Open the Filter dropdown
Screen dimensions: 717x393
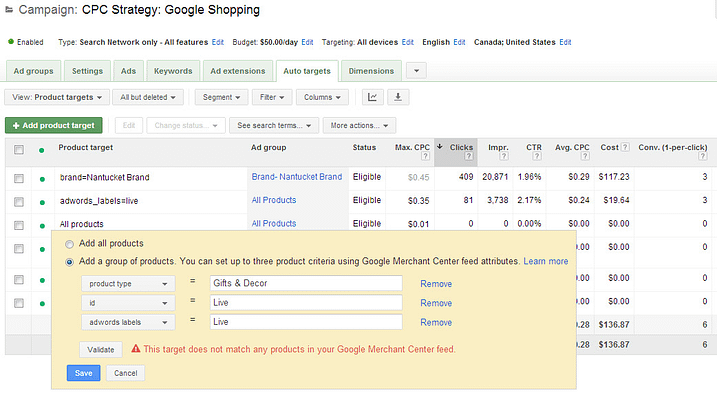tap(272, 97)
